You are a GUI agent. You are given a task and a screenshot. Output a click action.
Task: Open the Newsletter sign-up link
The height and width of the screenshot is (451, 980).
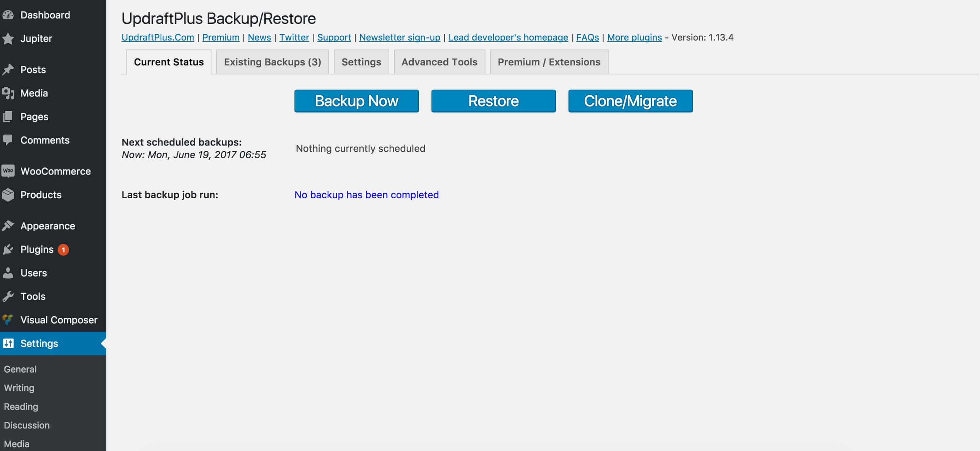[400, 37]
